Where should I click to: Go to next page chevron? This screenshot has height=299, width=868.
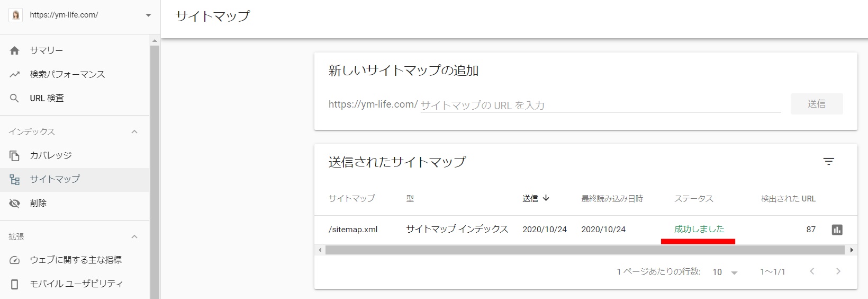pyautogui.click(x=838, y=271)
